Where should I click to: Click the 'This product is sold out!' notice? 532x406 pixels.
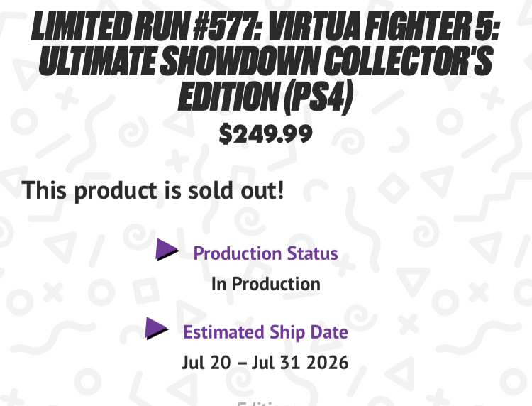pos(153,190)
